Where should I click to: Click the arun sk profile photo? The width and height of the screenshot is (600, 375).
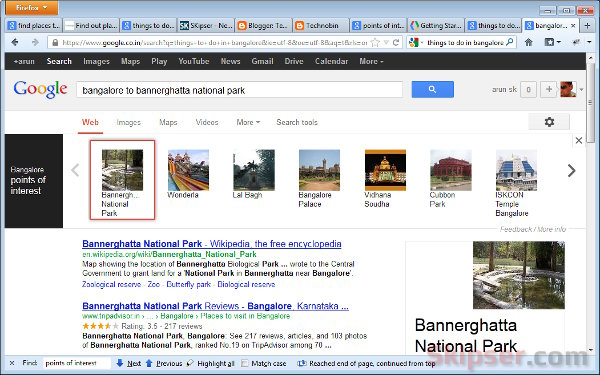[568, 89]
